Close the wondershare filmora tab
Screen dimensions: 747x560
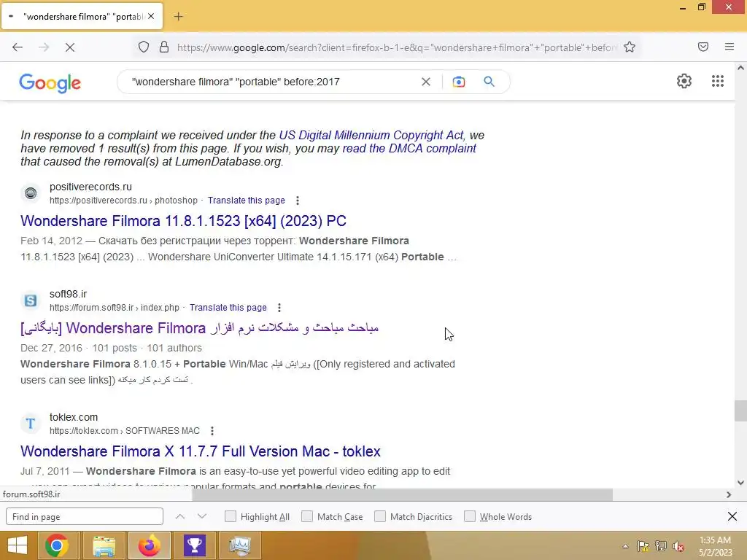pos(151,16)
